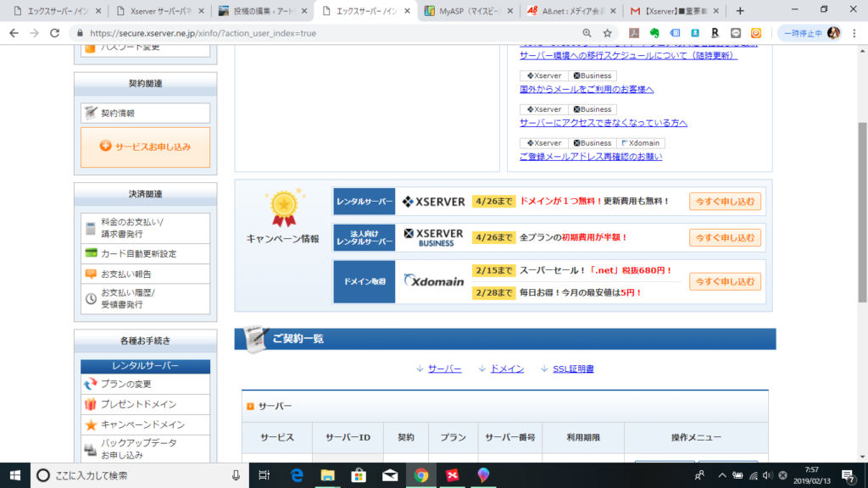
Task: Click the Chrome profile 一時停止中 button
Action: click(x=810, y=33)
